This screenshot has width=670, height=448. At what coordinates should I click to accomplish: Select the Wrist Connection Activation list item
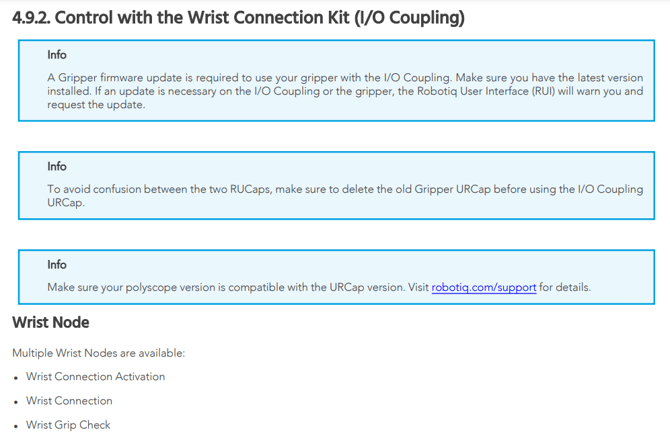click(x=95, y=377)
